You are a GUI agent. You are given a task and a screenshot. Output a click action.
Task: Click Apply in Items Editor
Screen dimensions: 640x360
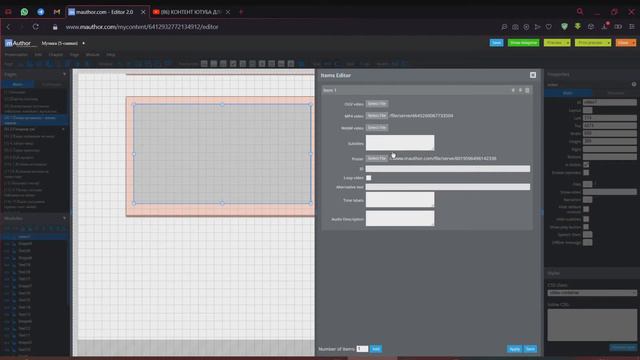[x=514, y=349]
